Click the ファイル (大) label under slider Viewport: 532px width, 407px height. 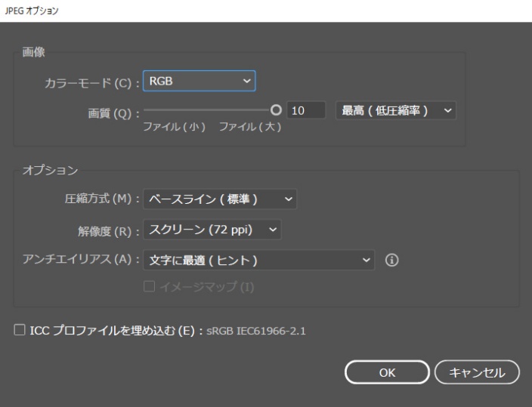(x=250, y=127)
